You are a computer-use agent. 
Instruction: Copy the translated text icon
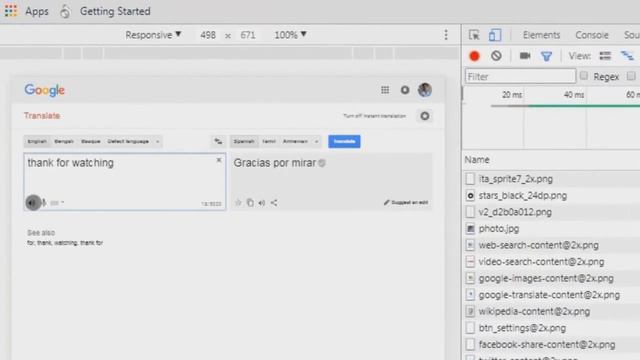[250, 202]
